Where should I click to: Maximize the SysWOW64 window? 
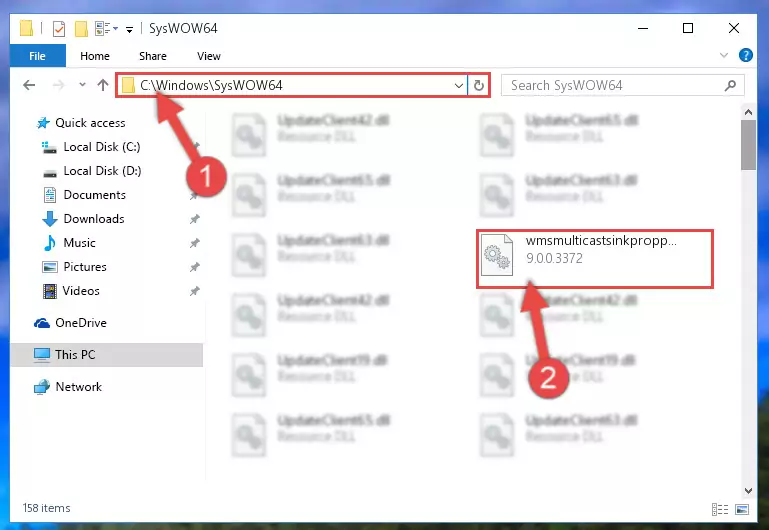coord(688,28)
